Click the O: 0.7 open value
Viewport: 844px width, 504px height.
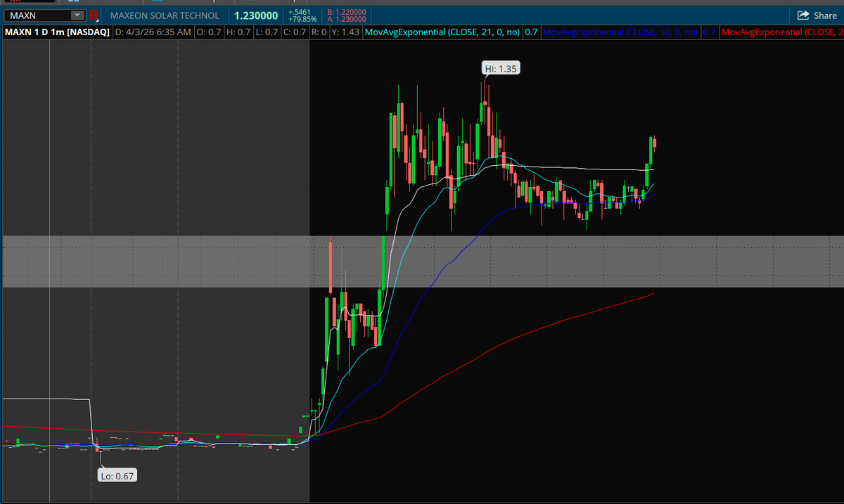point(208,32)
